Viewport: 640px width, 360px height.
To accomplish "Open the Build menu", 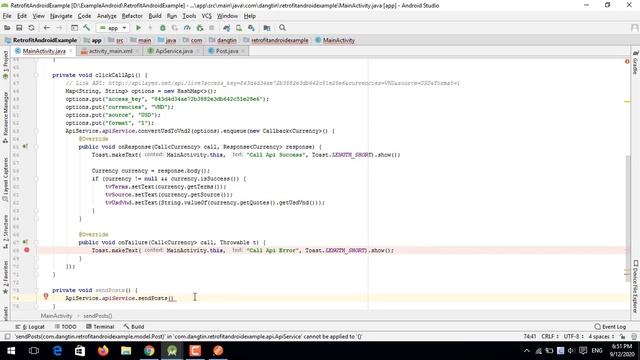I will coord(155,16).
